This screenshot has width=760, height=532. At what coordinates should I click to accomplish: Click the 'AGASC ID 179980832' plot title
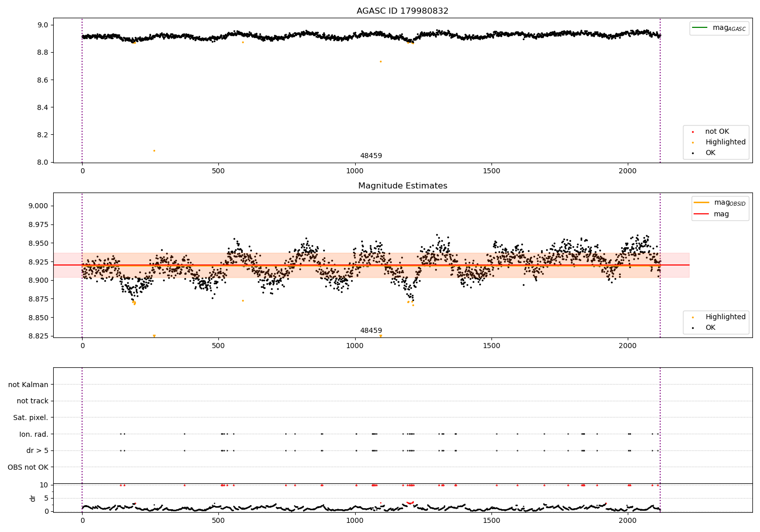click(x=402, y=11)
